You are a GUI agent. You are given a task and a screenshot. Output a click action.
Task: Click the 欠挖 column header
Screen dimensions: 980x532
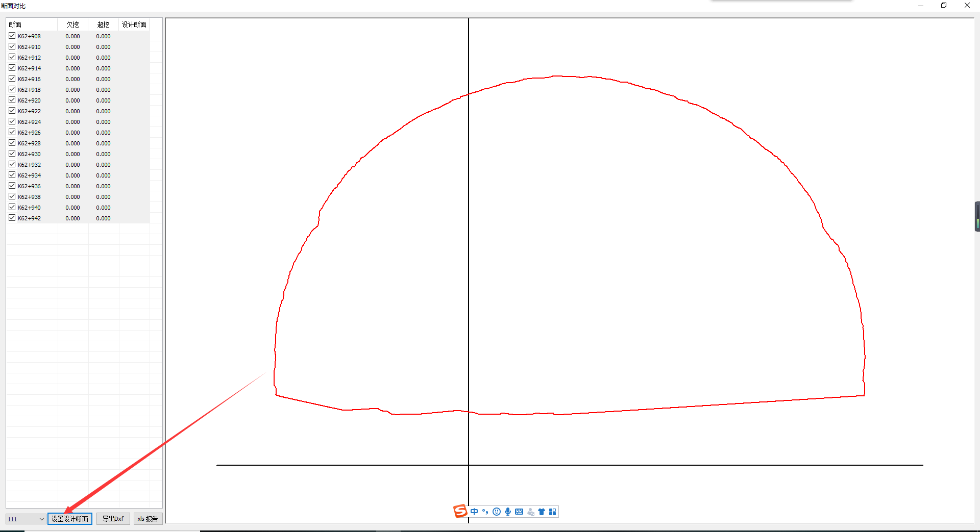[72, 24]
